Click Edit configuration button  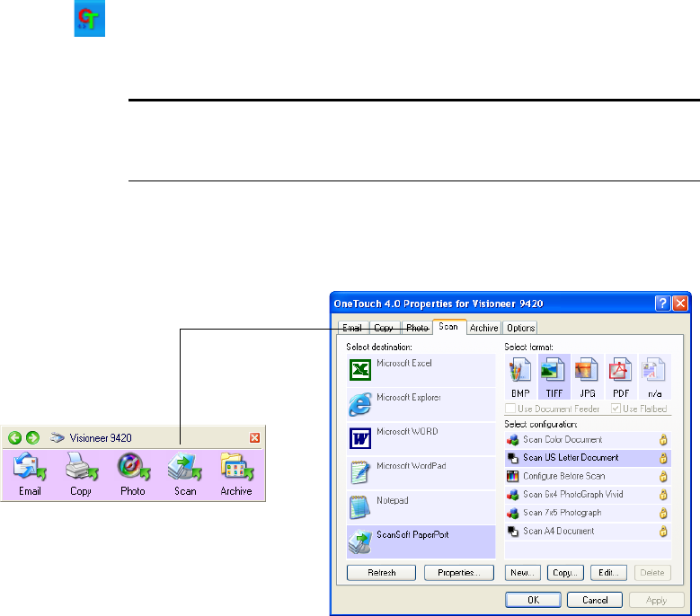608,573
